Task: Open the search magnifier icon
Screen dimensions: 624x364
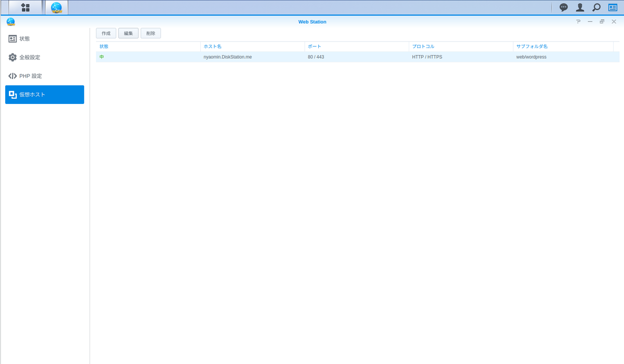Action: tap(596, 7)
